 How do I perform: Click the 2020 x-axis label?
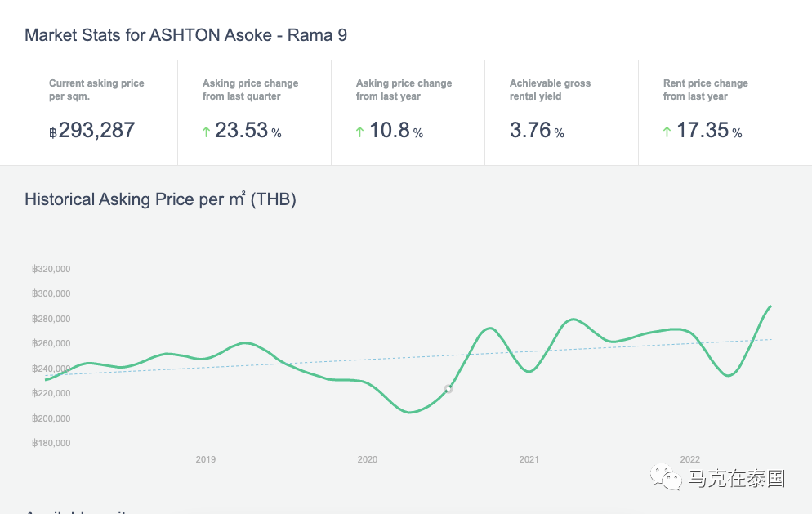click(x=367, y=459)
